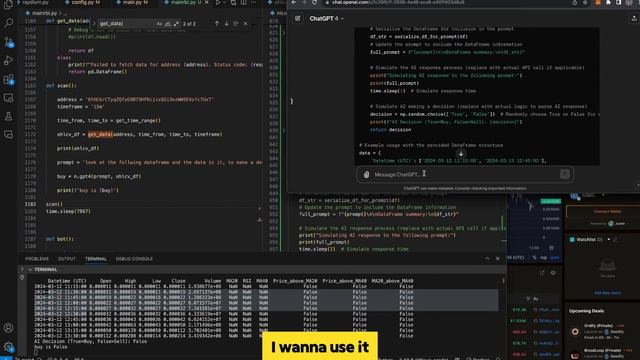The height and width of the screenshot is (360, 640).
Task: Click Connect Wallet in trading site
Action: tap(607, 211)
